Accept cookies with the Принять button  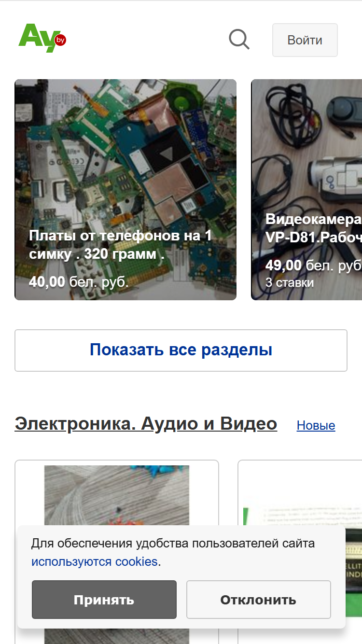pos(104,600)
